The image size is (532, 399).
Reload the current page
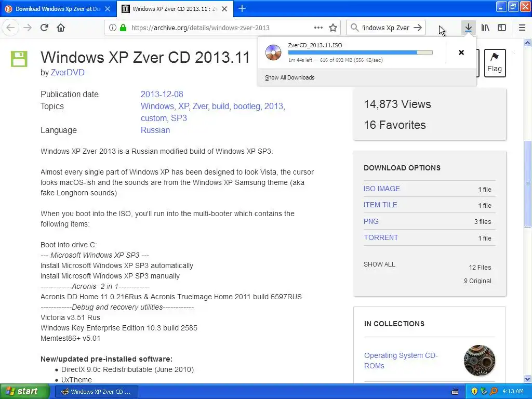(x=44, y=28)
